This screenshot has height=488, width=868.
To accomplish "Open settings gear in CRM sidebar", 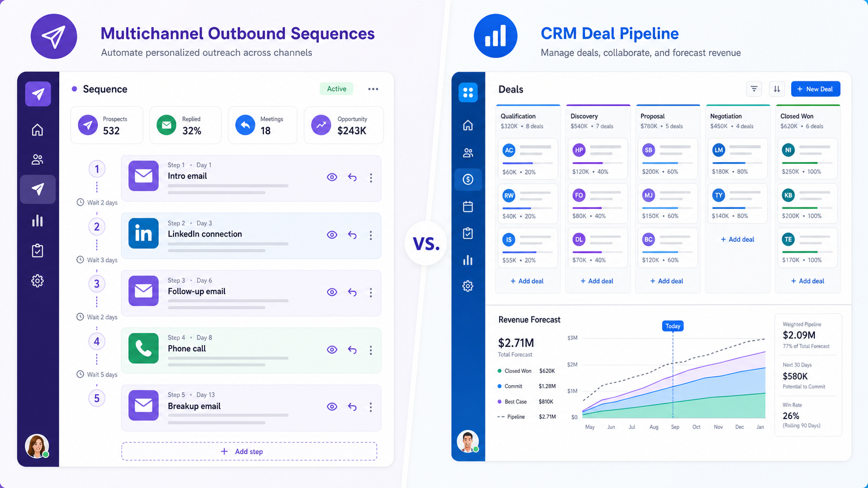I will (x=468, y=286).
